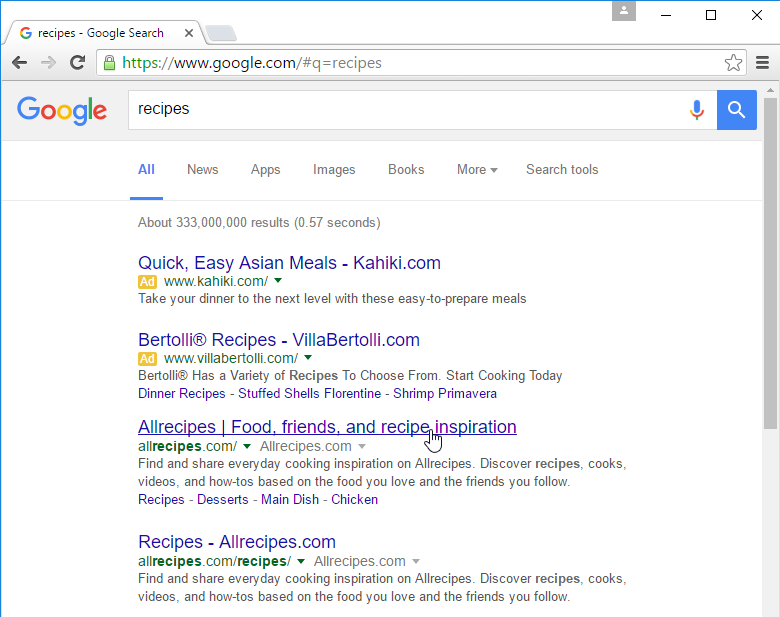Click the green padlock security icon
The image size is (780, 617).
[x=109, y=63]
